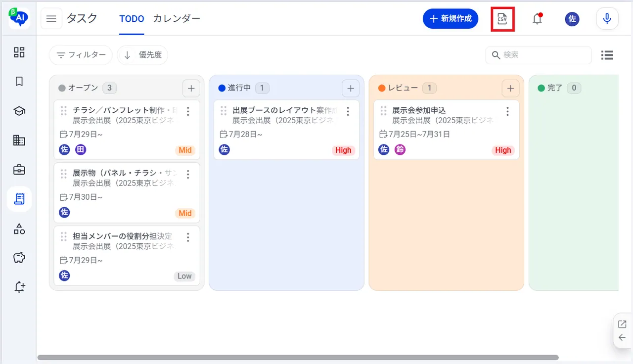Image resolution: width=633 pixels, height=364 pixels.
Task: Export tasks with the CSV icon
Action: [x=502, y=19]
